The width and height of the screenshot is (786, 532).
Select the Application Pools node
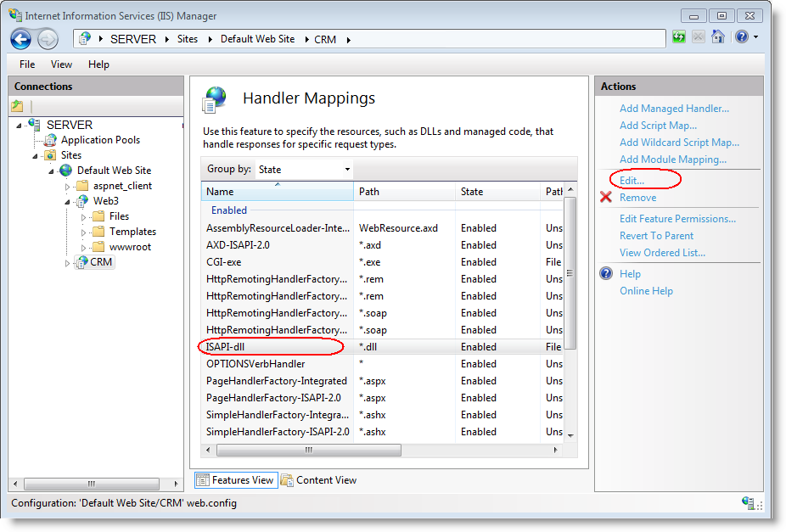coord(100,140)
